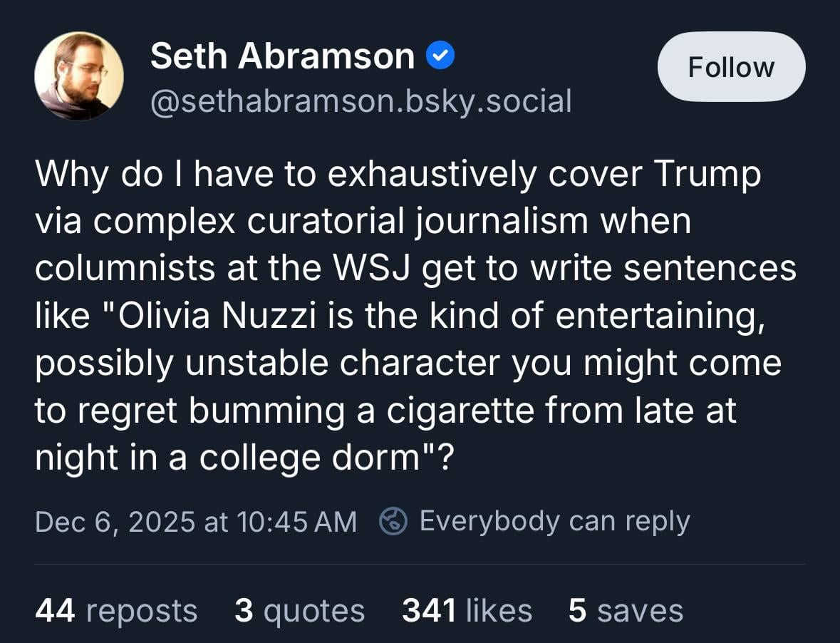Show the 341 likes list
Viewport: 840px width, 643px height.
point(467,611)
